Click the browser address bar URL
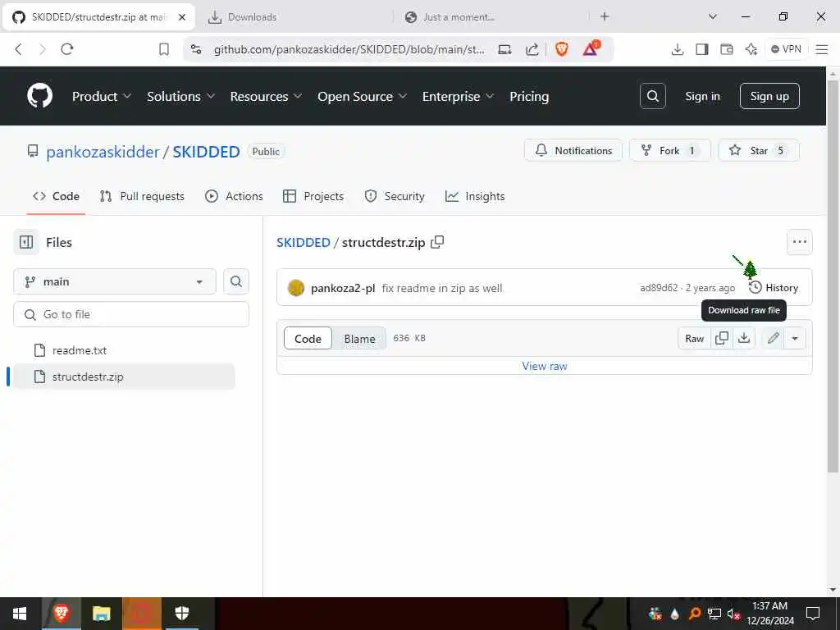840x630 pixels. pyautogui.click(x=349, y=49)
